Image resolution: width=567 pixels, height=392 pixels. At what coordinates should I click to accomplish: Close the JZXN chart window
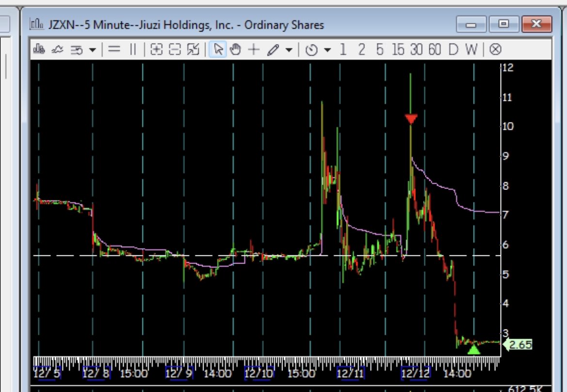[536, 24]
